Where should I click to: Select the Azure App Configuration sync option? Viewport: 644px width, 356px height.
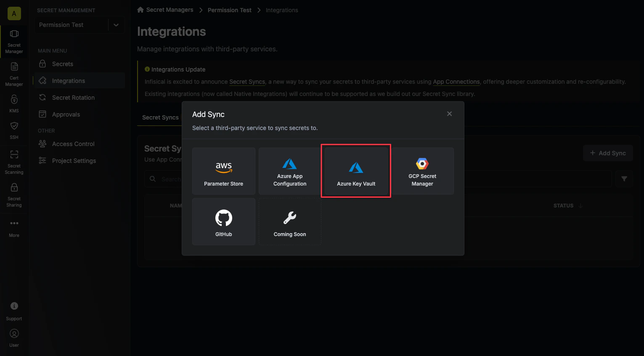pyautogui.click(x=290, y=171)
